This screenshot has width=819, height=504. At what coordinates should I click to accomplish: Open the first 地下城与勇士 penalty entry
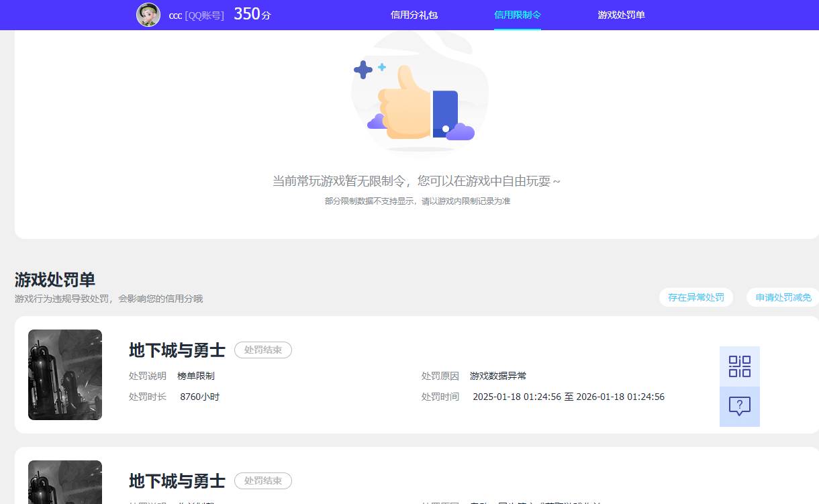pyautogui.click(x=177, y=350)
